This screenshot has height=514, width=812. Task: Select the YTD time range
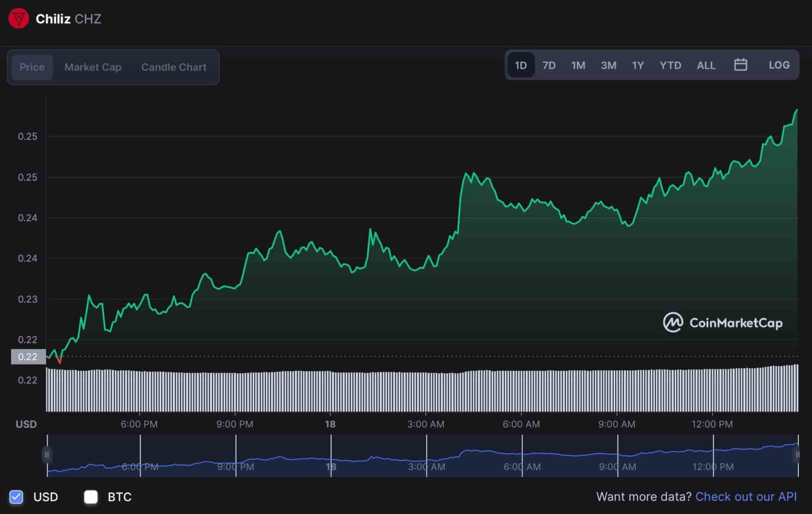tap(670, 65)
